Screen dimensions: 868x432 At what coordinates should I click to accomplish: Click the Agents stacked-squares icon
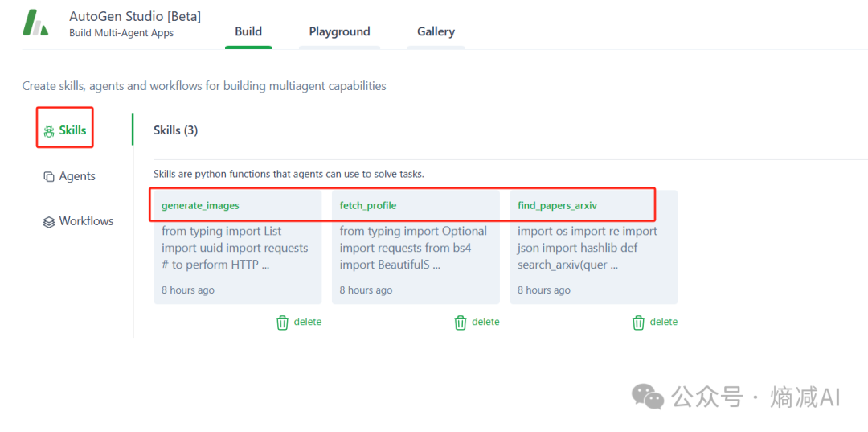point(49,177)
